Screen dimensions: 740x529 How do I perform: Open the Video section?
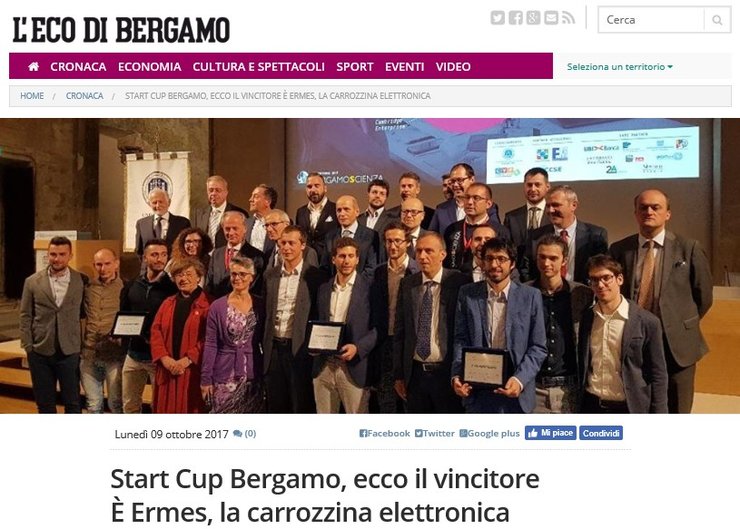[453, 67]
